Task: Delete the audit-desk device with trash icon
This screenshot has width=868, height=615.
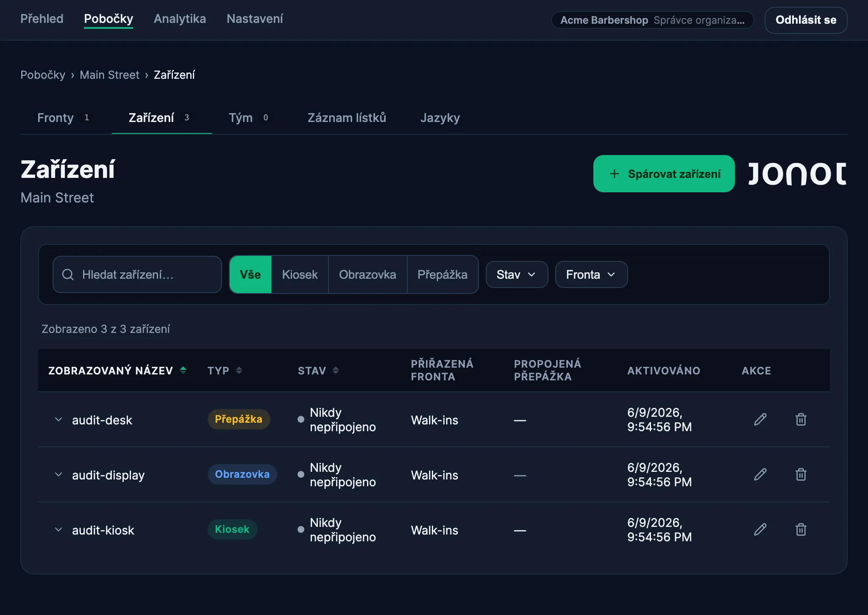Action: (x=801, y=419)
